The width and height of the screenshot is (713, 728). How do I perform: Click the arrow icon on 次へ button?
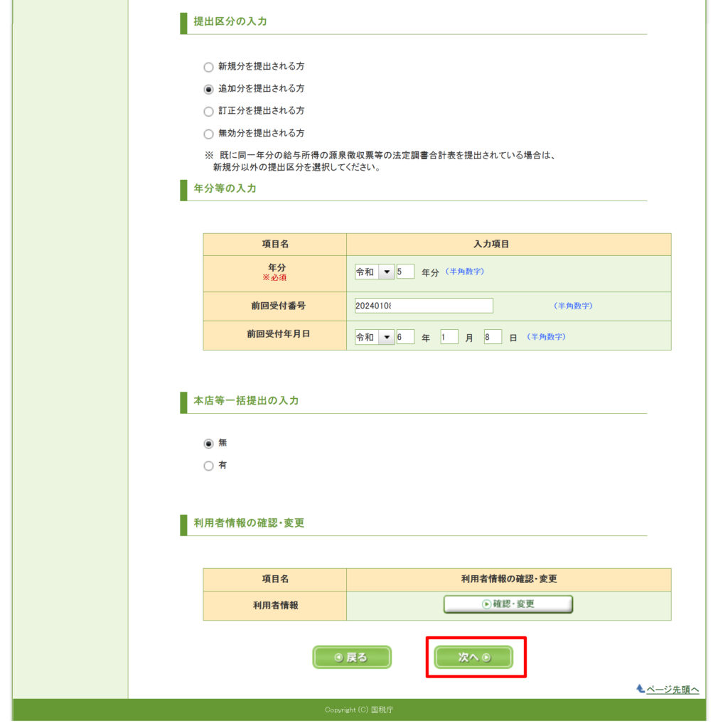pos(486,658)
